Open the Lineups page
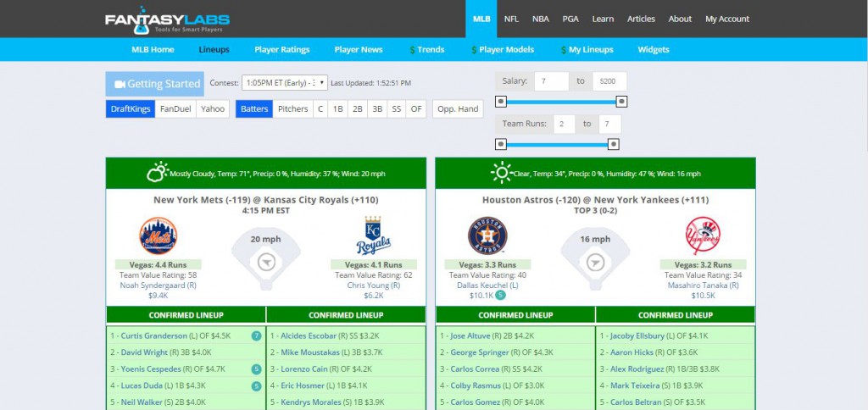Screen dimensions: 868x410 pos(214,50)
